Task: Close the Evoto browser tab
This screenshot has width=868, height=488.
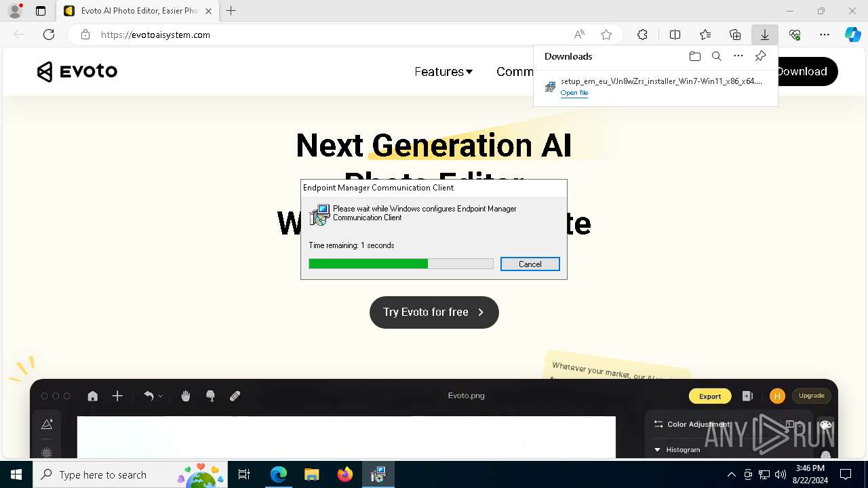Action: tap(208, 11)
